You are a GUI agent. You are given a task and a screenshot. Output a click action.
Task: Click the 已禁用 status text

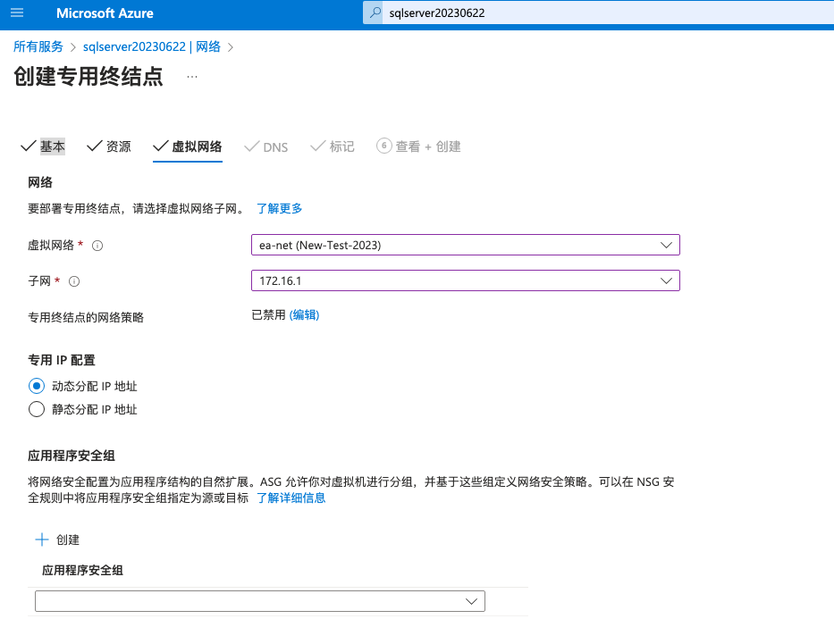click(x=268, y=315)
